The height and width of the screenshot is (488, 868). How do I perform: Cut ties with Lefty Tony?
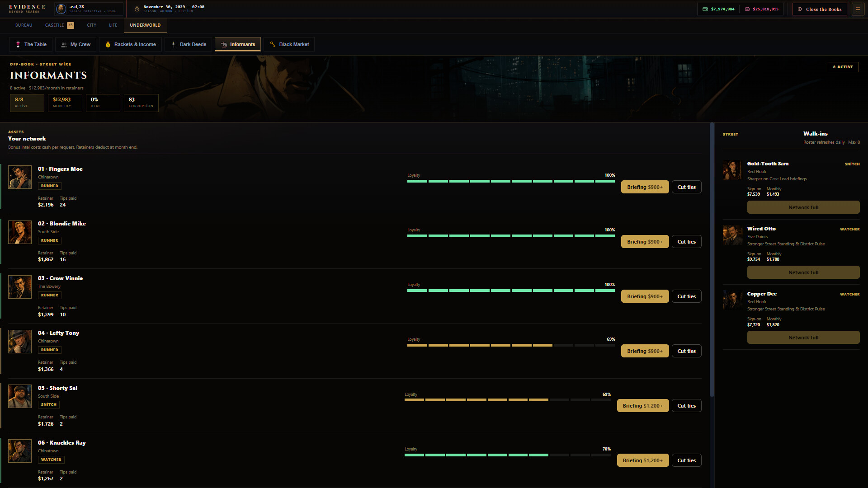pos(686,351)
